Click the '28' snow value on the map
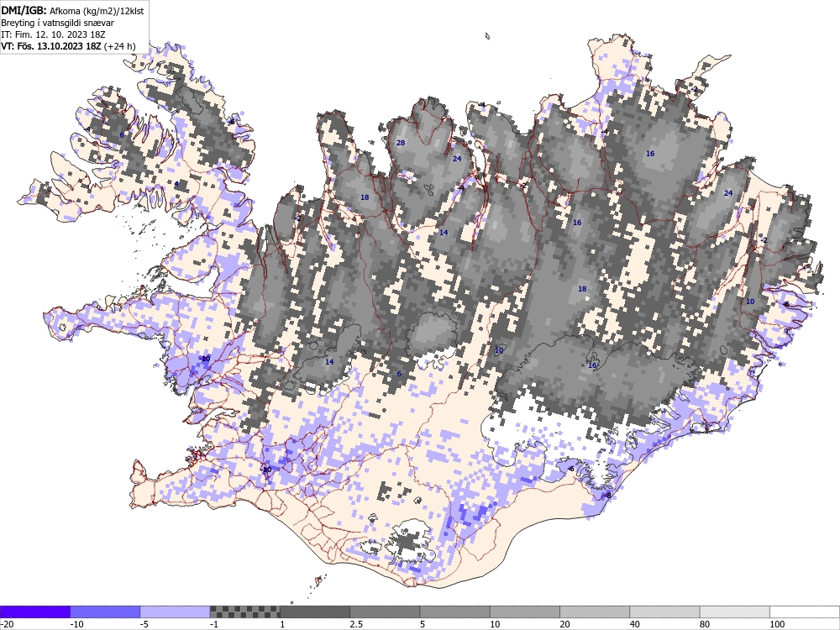 click(401, 143)
